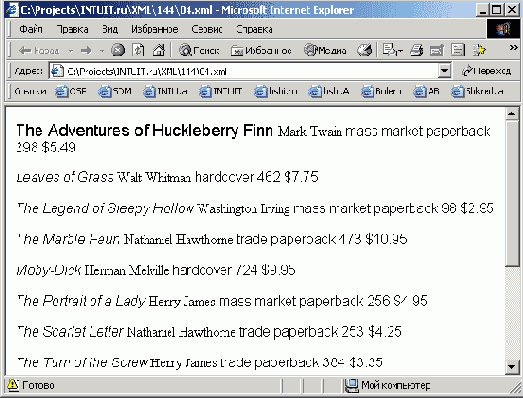Viewport: 523px width, 398px height.
Task: Refresh the page using Refresh icon
Action: (x=138, y=50)
